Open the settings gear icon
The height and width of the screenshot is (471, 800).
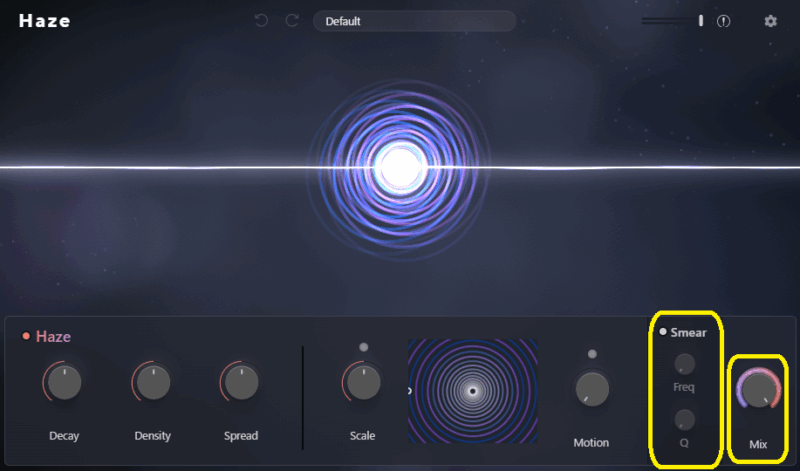(x=770, y=21)
